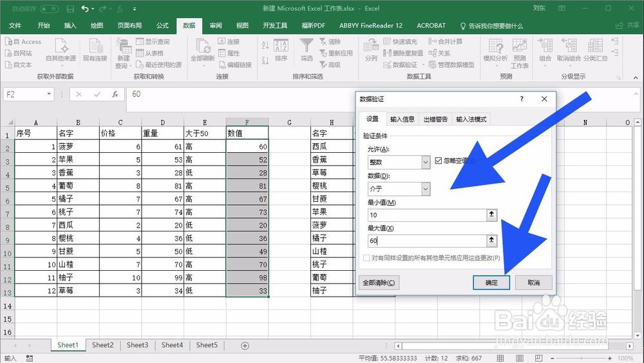Click the Undo arrow icon
This screenshot has width=644, height=363.
tap(85, 8)
